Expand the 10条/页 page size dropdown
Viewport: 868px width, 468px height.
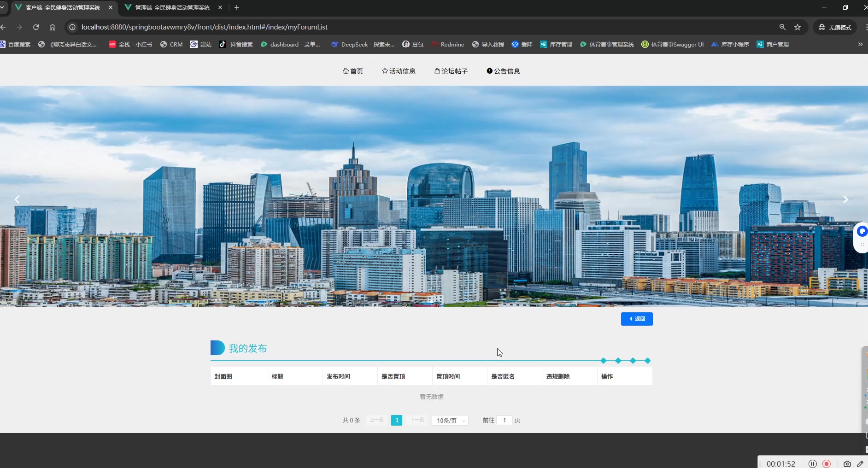click(450, 421)
